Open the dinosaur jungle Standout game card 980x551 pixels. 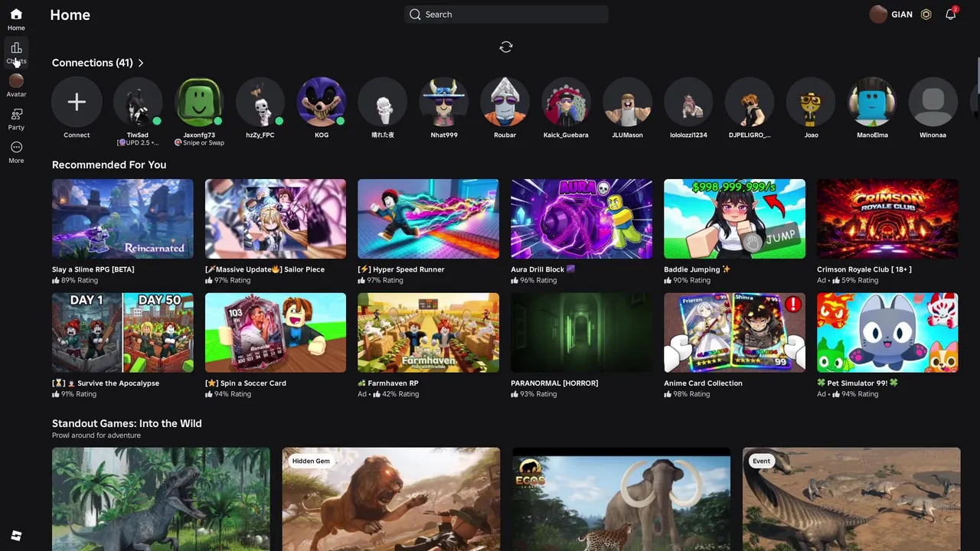pos(161,499)
